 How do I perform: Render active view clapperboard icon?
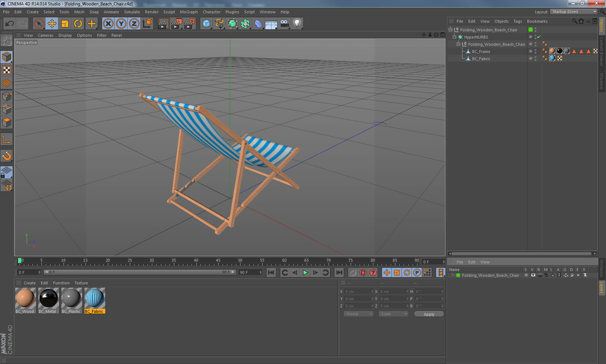point(163,24)
